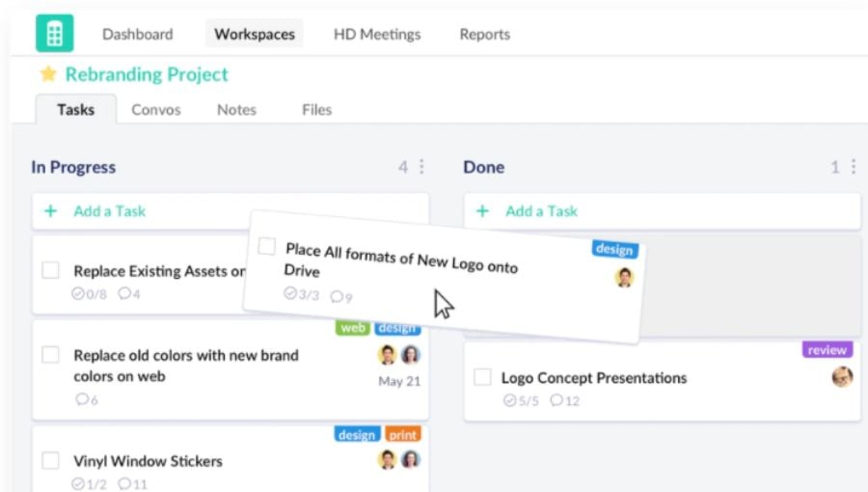Click the star icon beside Rebranding Project
This screenshot has width=868, height=492.
click(x=48, y=74)
